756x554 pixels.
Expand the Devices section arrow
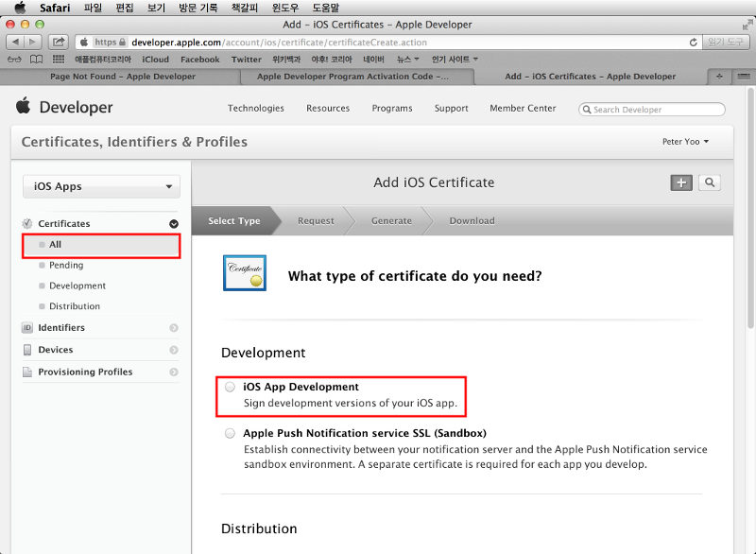(x=174, y=350)
